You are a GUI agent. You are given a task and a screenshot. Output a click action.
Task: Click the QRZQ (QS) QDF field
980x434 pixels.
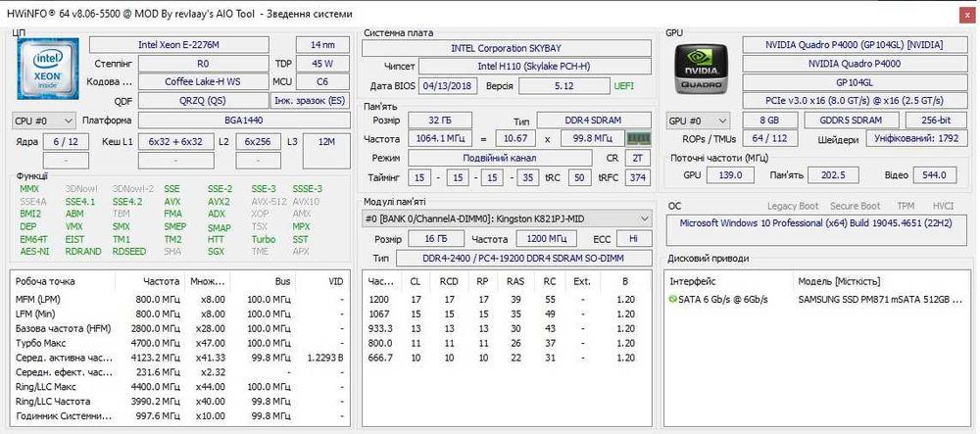[x=203, y=101]
